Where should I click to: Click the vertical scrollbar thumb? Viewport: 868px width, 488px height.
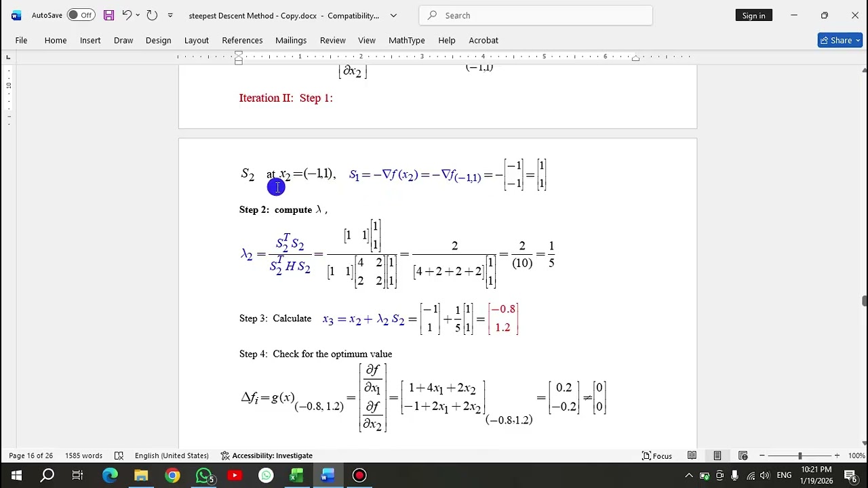864,301
